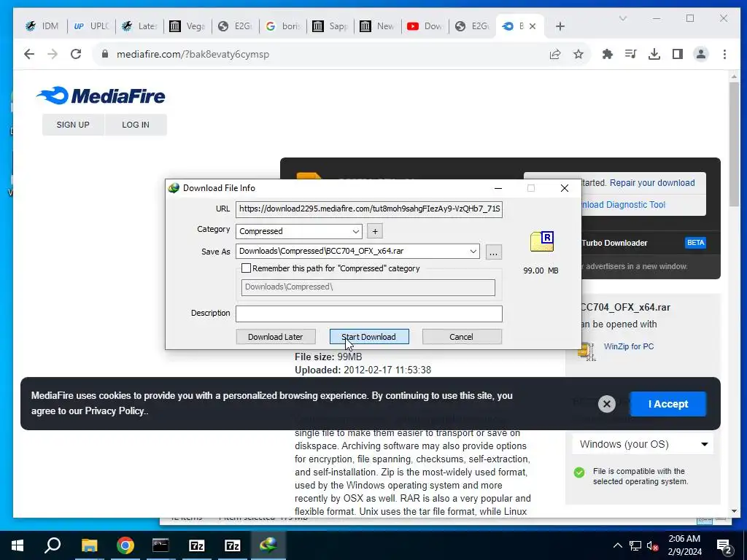Open Chrome from the taskbar

125,545
